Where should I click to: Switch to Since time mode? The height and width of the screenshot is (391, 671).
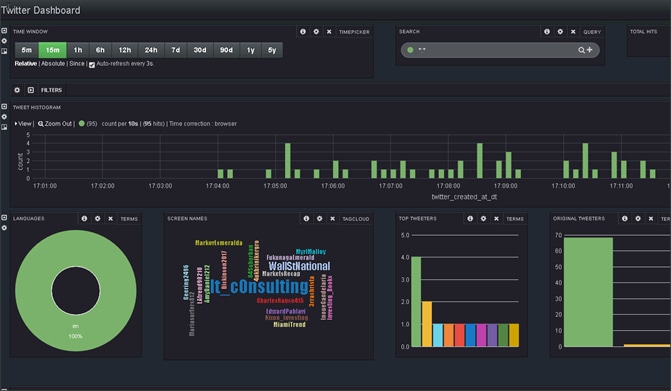(x=77, y=64)
